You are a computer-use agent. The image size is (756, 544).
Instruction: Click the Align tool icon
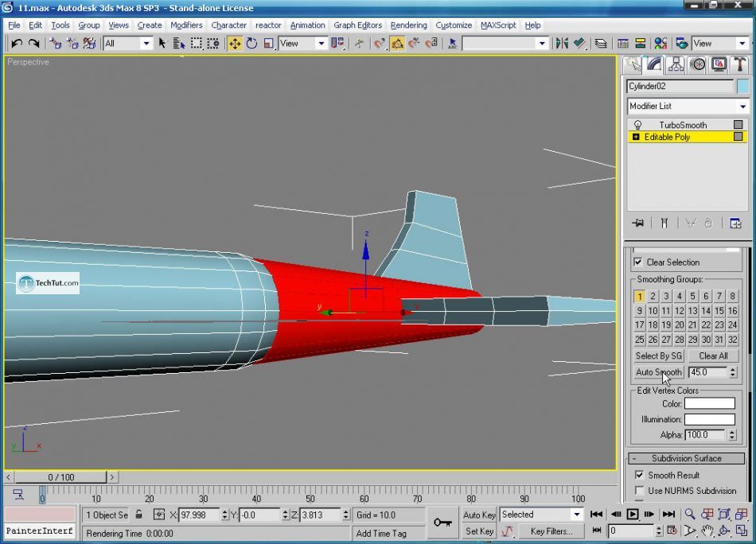(579, 44)
